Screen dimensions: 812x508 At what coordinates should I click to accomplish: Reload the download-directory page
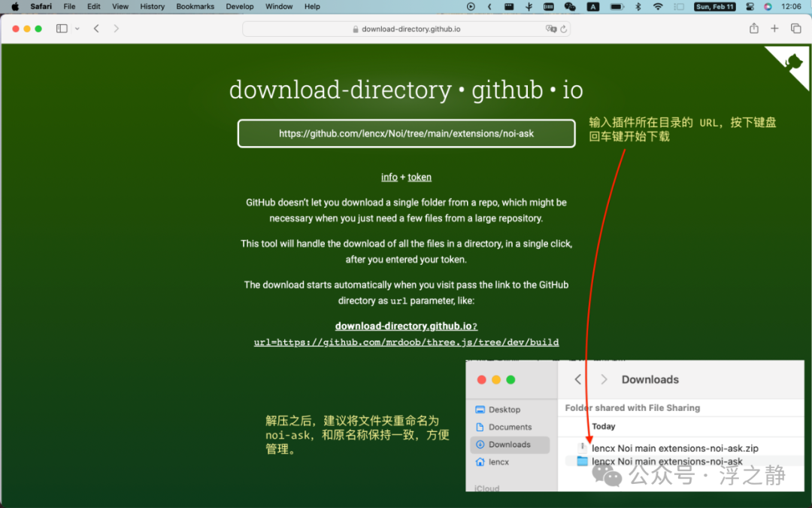tap(563, 29)
